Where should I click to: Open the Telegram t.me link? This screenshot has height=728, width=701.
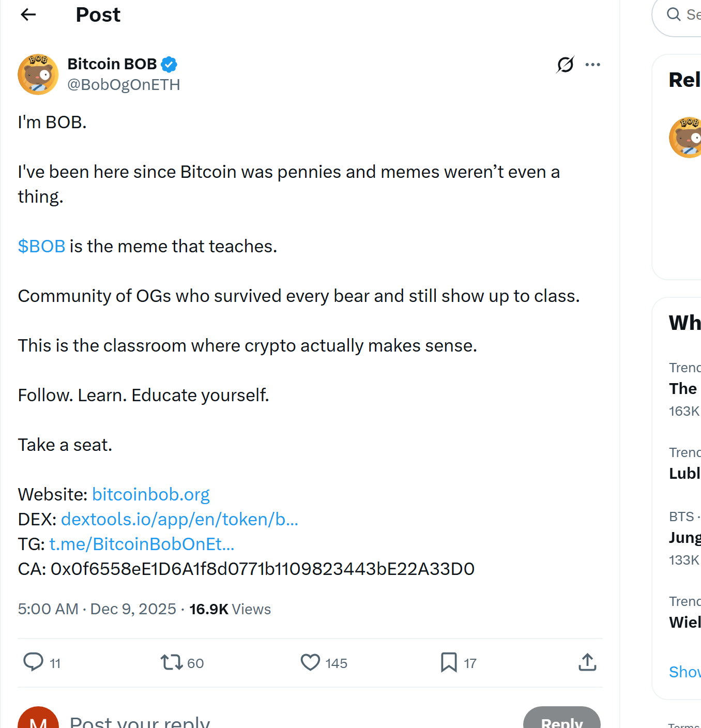142,544
